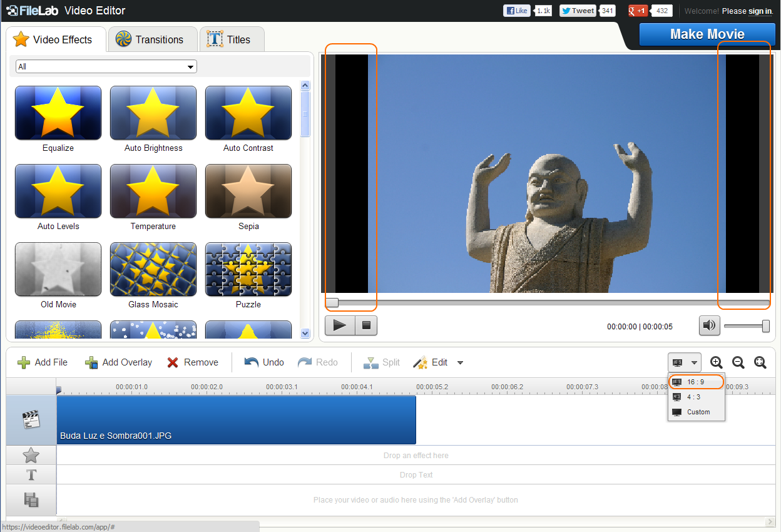Click the Google +1 button
This screenshot has width=781, height=532.
(638, 11)
